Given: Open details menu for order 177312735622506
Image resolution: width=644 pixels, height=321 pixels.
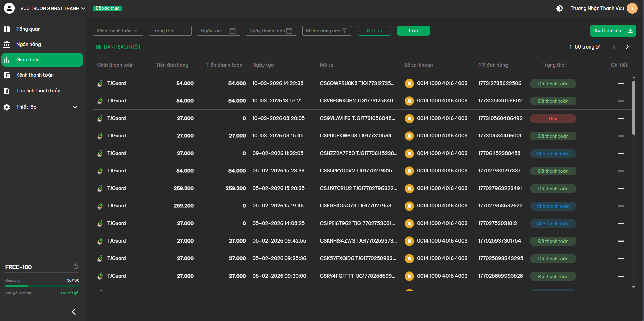Looking at the screenshot, I should pos(621,84).
